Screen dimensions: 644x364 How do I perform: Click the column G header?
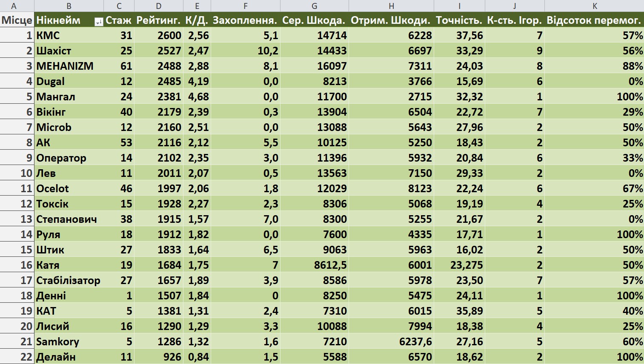(314, 6)
